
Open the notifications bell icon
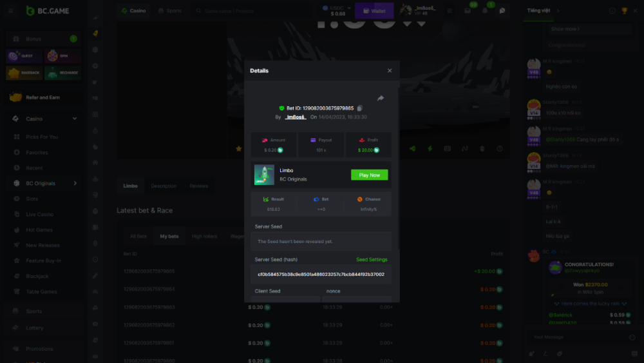click(x=485, y=11)
